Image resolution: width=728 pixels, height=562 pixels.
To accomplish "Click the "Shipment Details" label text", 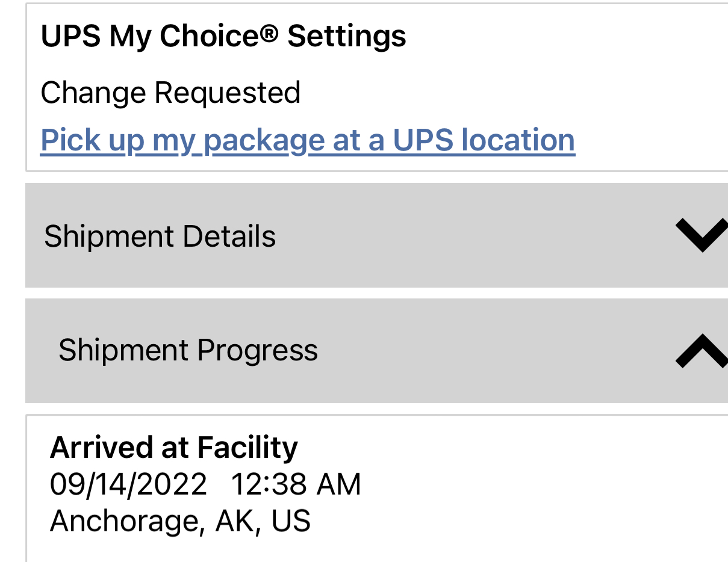I will (x=160, y=236).
